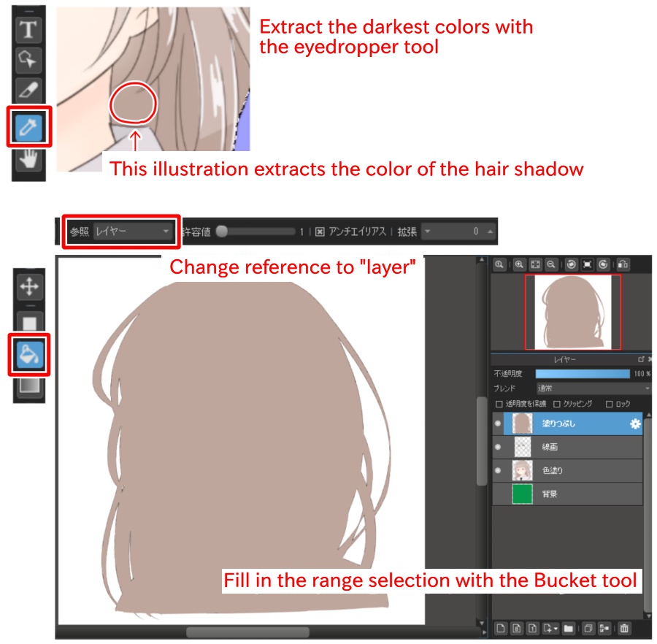Enable ロック checkbox
Viewport: 657px width, 644px height.
(x=610, y=404)
